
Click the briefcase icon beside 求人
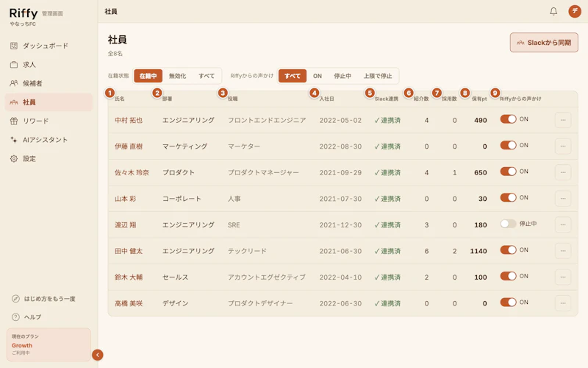point(14,65)
